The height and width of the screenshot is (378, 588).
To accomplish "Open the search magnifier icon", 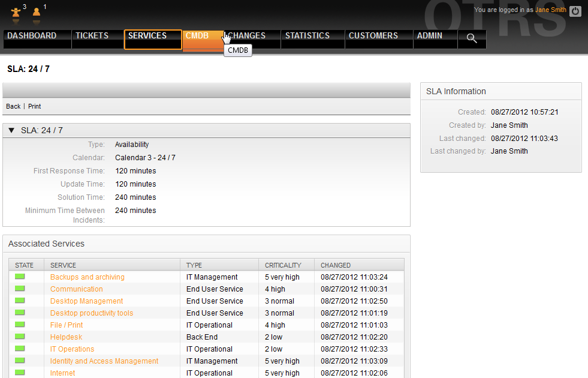I will click(472, 39).
